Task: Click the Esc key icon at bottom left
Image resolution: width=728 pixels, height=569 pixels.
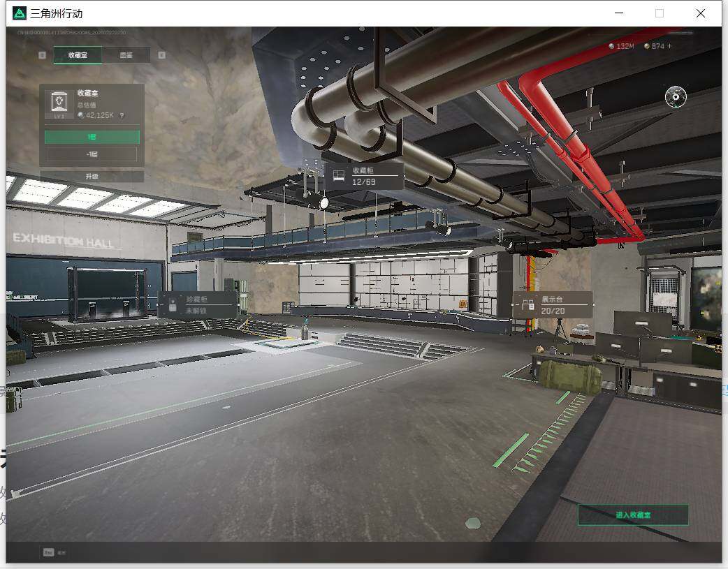Action: (48, 552)
